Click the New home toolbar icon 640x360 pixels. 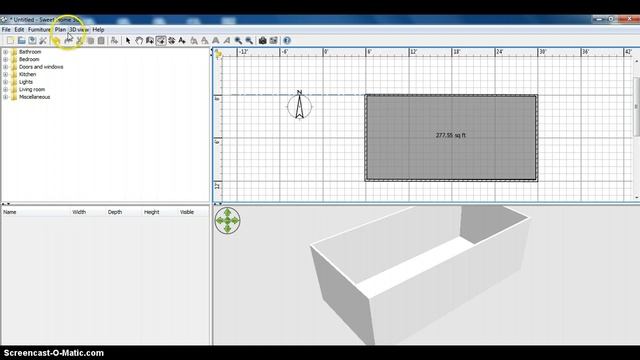(x=10, y=40)
